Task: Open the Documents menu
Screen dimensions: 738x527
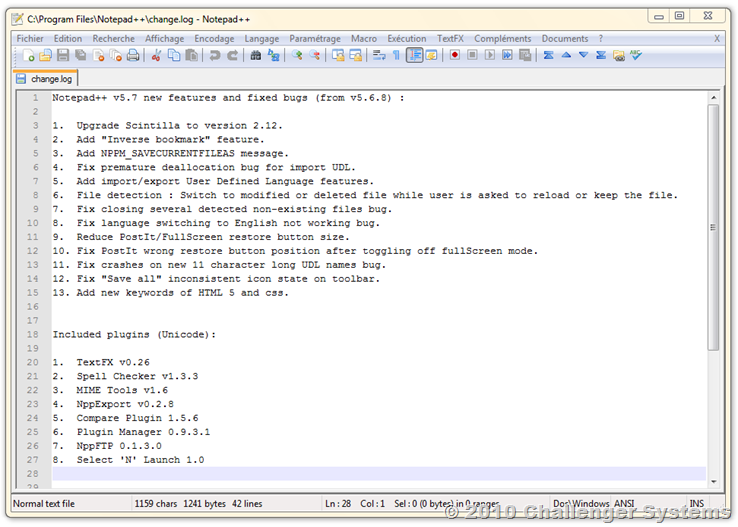Action: tap(565, 39)
